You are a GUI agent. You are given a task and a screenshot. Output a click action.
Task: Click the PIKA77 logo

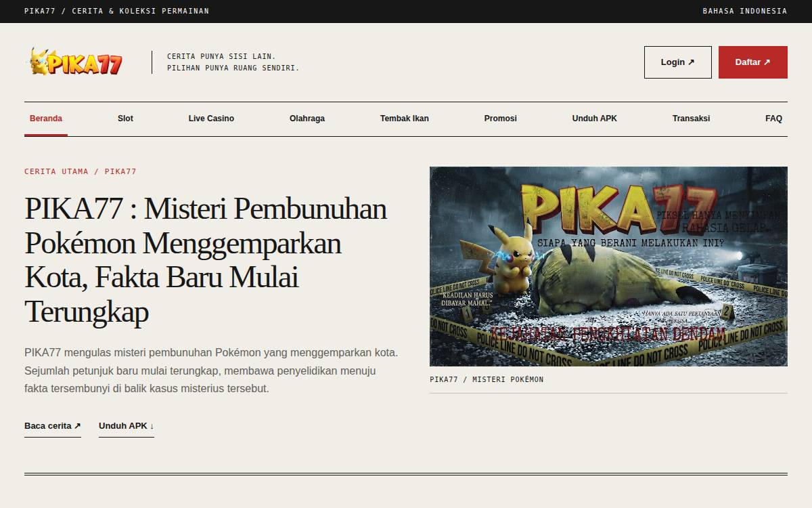click(x=75, y=62)
